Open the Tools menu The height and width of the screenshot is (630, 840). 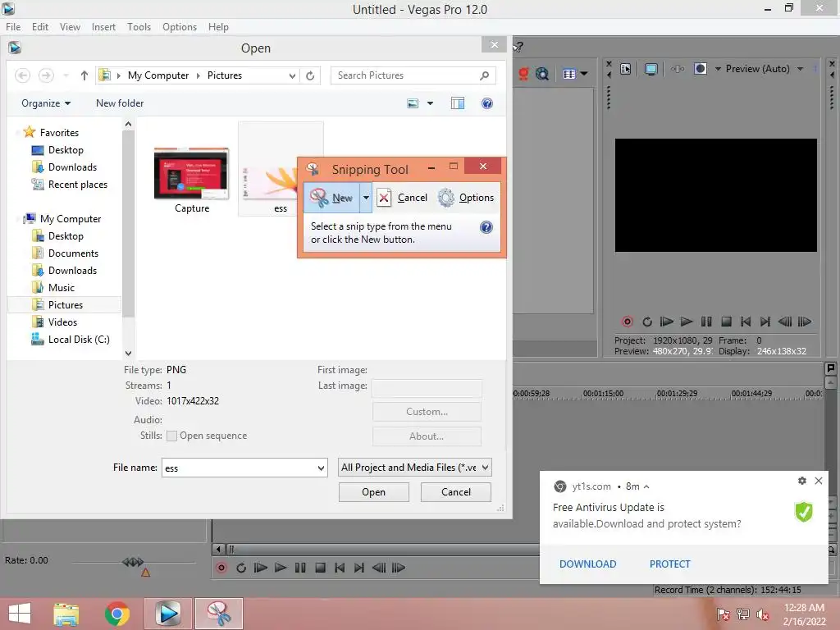tap(139, 27)
